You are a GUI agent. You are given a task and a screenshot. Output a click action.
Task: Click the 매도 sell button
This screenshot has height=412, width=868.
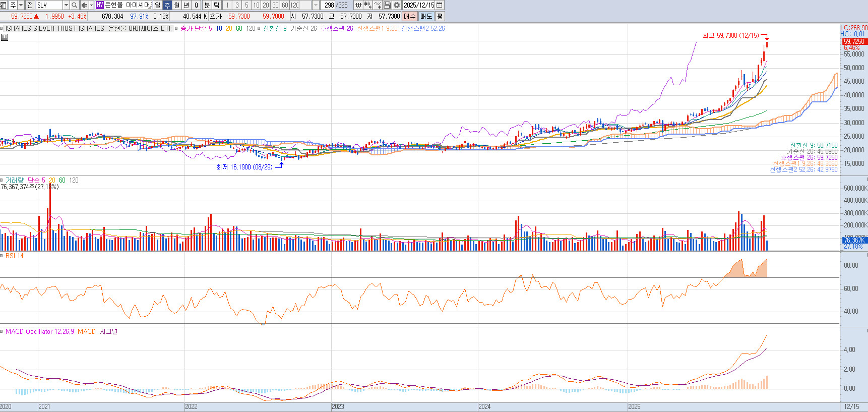pyautogui.click(x=426, y=16)
